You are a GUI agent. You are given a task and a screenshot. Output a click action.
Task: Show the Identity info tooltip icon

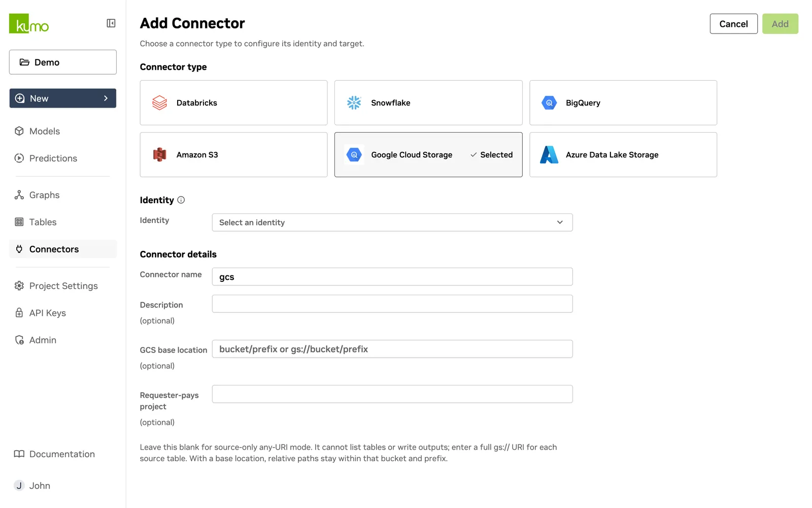181,200
